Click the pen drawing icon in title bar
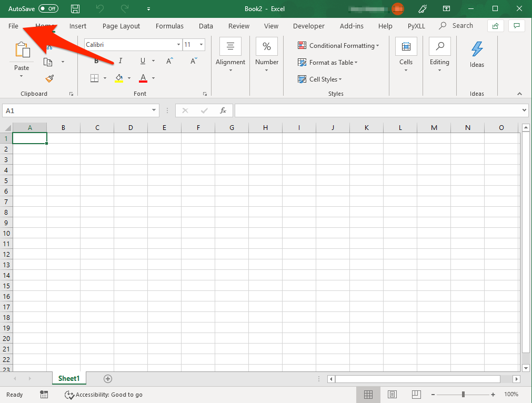The height and width of the screenshot is (403, 532). tap(423, 9)
